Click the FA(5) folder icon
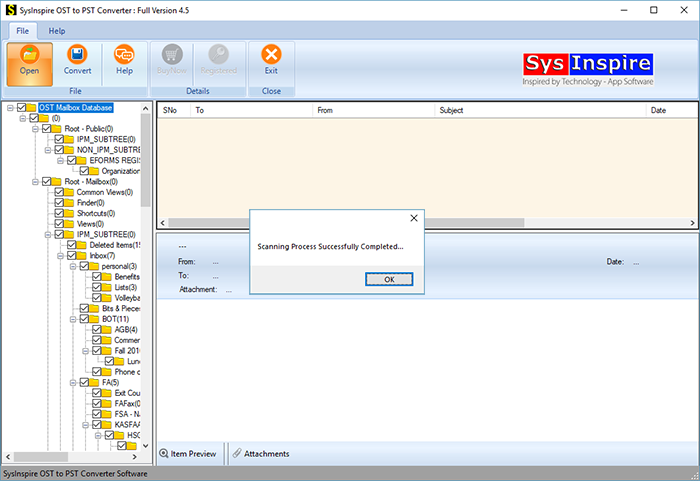This screenshot has height=481, width=700. [94, 382]
